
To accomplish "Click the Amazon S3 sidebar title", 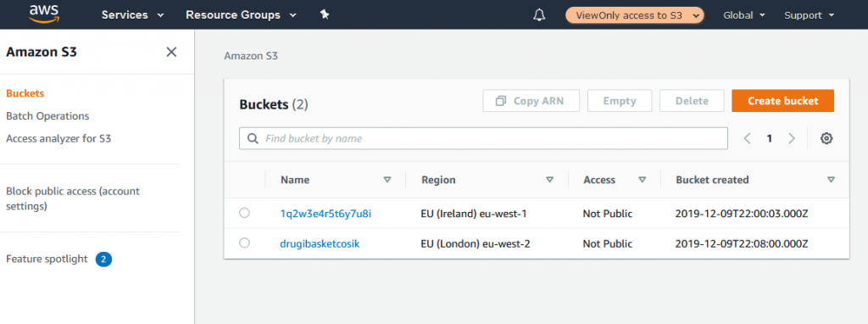I will [x=42, y=52].
